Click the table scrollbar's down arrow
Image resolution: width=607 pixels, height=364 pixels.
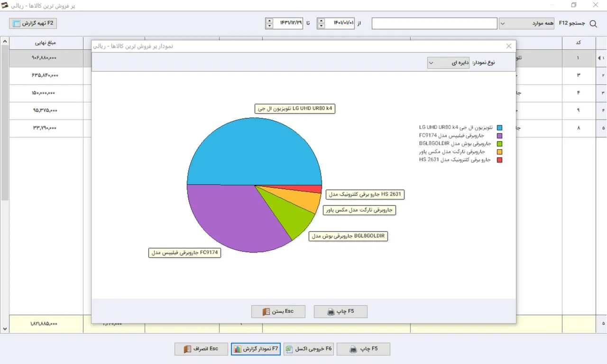(x=5, y=328)
